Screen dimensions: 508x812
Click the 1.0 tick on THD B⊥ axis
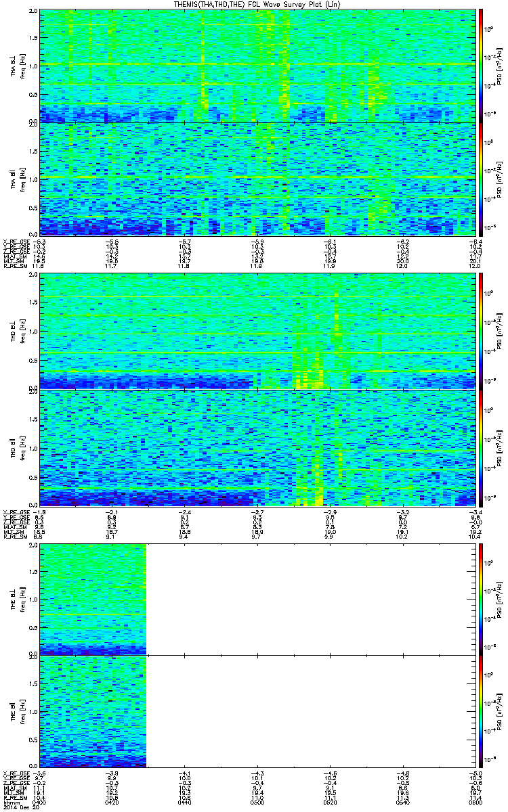(33, 332)
